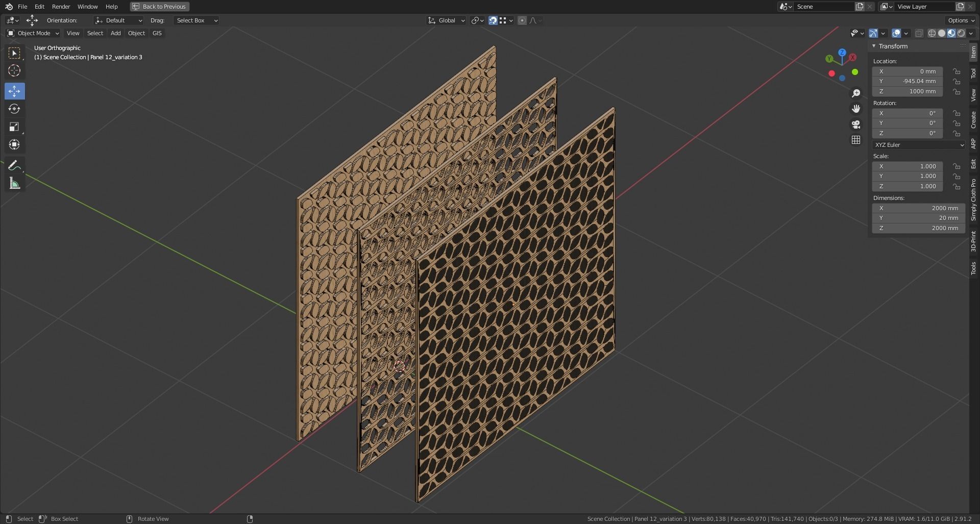Image resolution: width=980 pixels, height=524 pixels.
Task: Open the Options dropdown
Action: [x=961, y=20]
